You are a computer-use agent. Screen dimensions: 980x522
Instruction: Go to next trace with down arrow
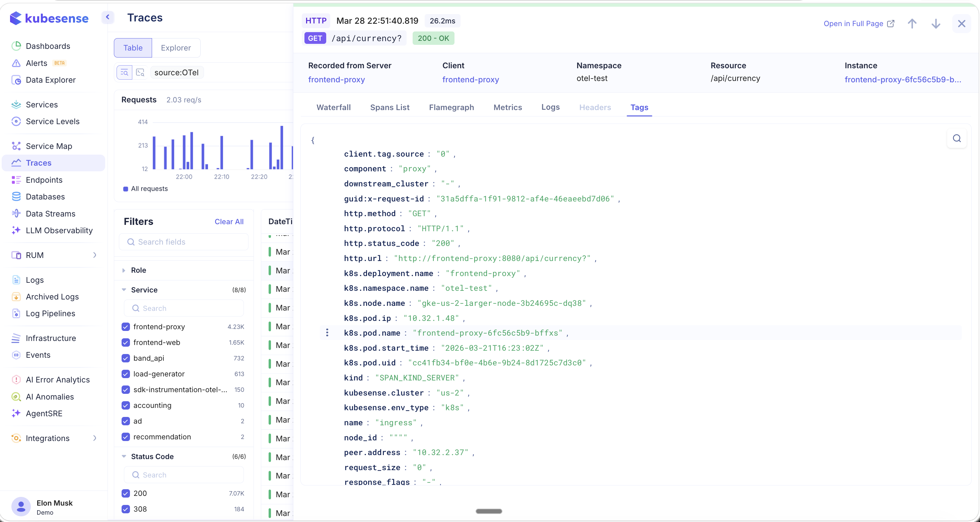[935, 23]
